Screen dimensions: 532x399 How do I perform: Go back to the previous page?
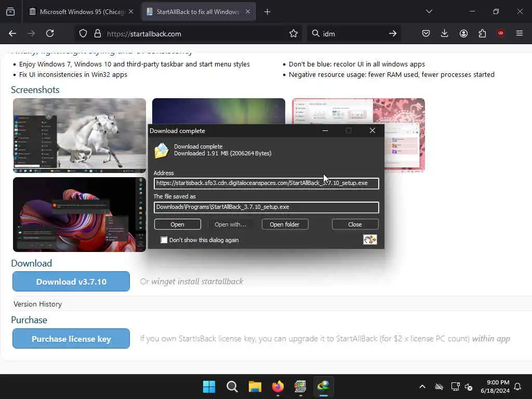click(x=12, y=33)
